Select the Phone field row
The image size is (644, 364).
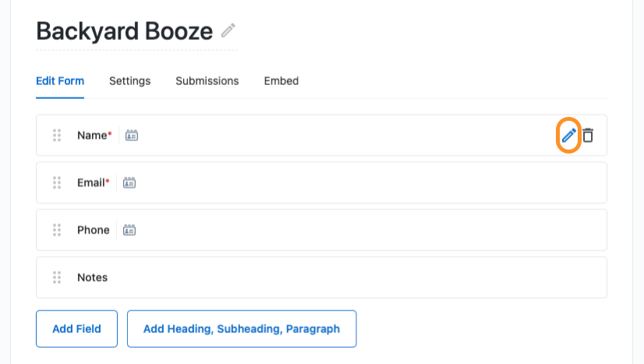click(x=321, y=230)
